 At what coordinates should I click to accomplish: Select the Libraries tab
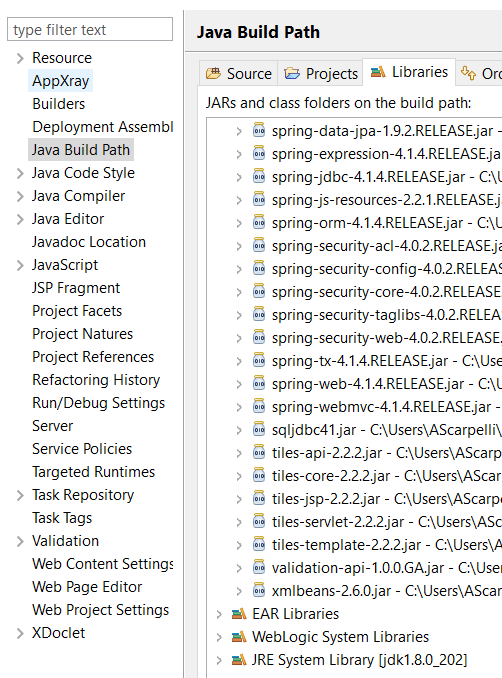click(x=409, y=72)
